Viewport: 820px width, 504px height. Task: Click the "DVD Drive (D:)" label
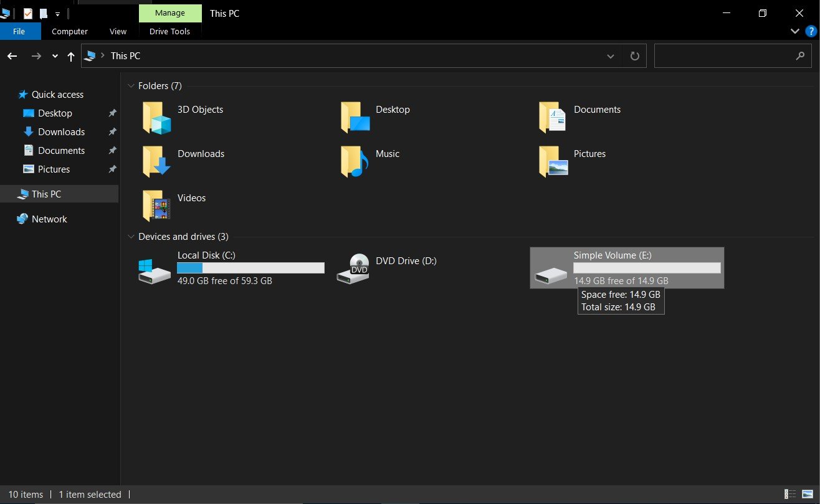406,261
